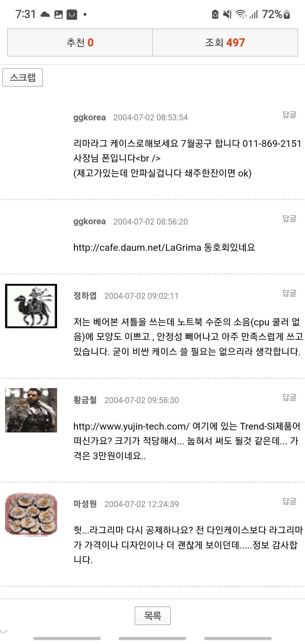The height and width of the screenshot is (644, 305).
Task: Tap the 조회 497 view count box
Action: click(225, 42)
